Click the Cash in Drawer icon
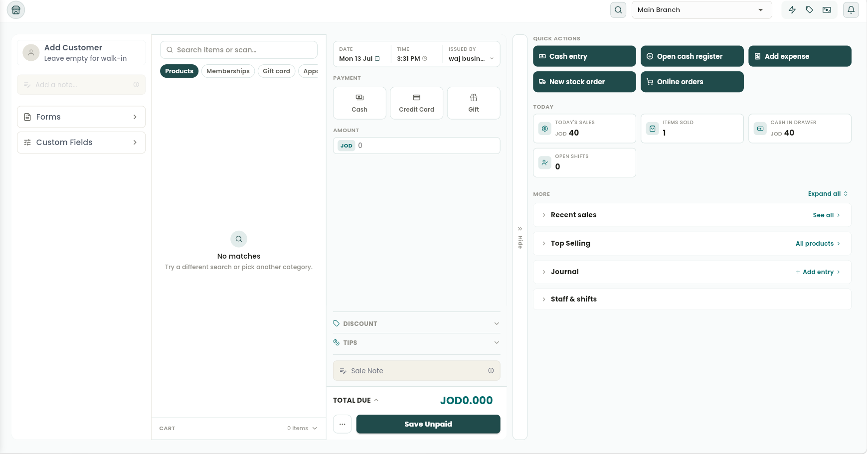The height and width of the screenshot is (454, 868). pos(760,129)
